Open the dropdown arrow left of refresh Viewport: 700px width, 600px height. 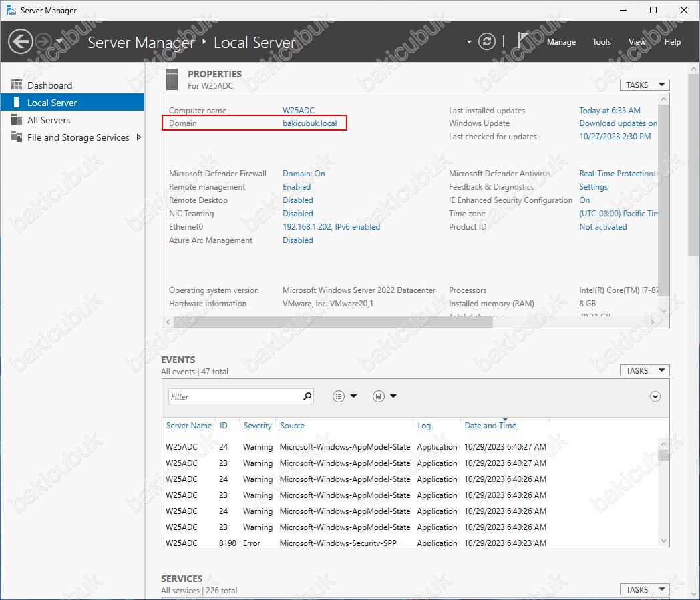coord(469,42)
